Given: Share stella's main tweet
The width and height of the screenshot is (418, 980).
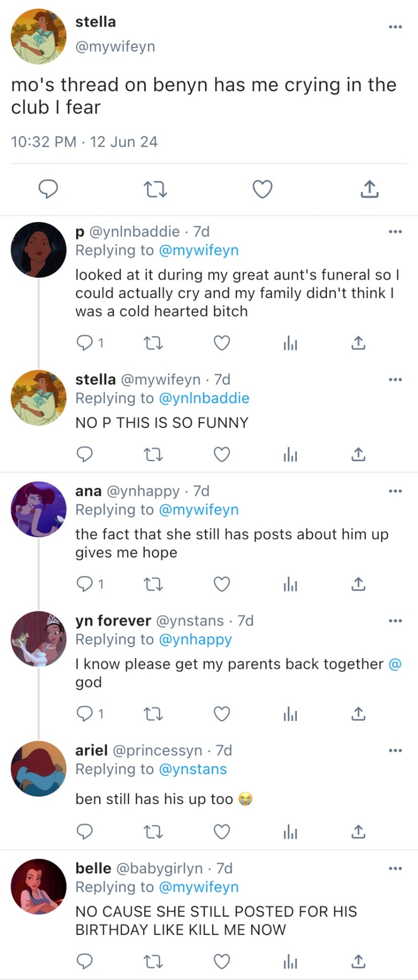Looking at the screenshot, I should click(x=369, y=189).
